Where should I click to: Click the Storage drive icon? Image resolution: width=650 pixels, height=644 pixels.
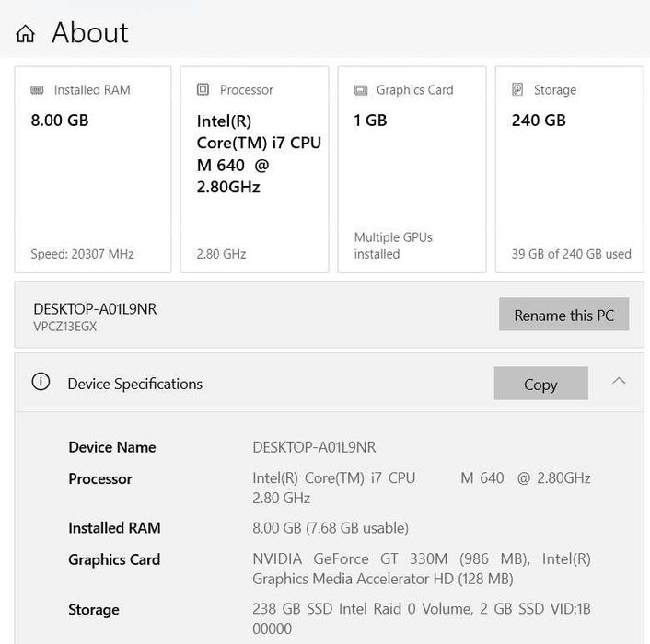pyautogui.click(x=517, y=90)
